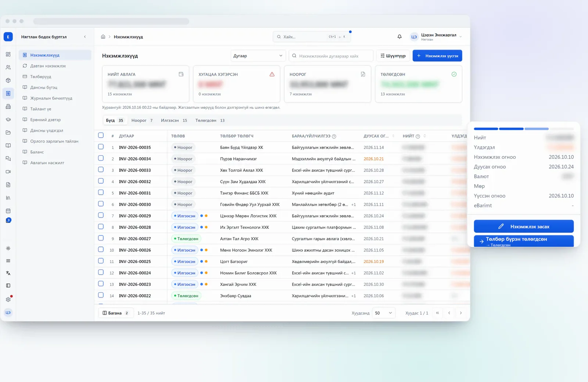The width and height of the screenshot is (588, 382).
Task: Click help icon beside НИЙТ column header
Action: tap(418, 136)
